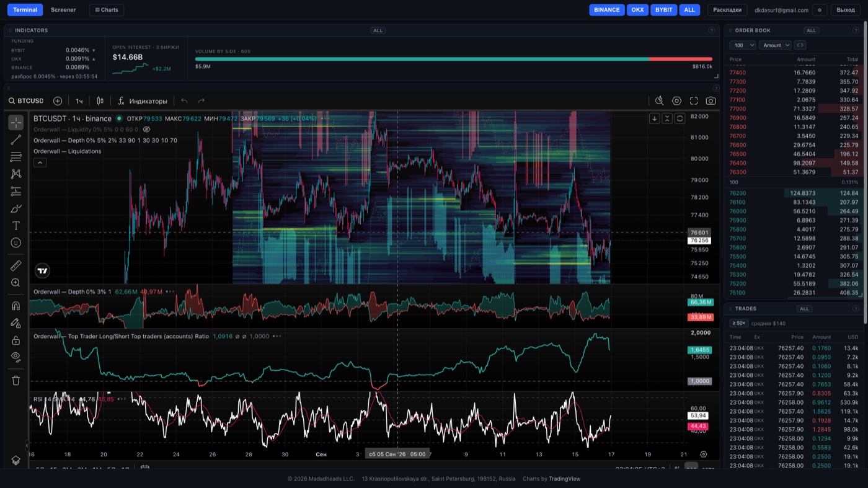This screenshot has height=488, width=868.
Task: Switch to the Screener tab
Action: (x=63, y=10)
